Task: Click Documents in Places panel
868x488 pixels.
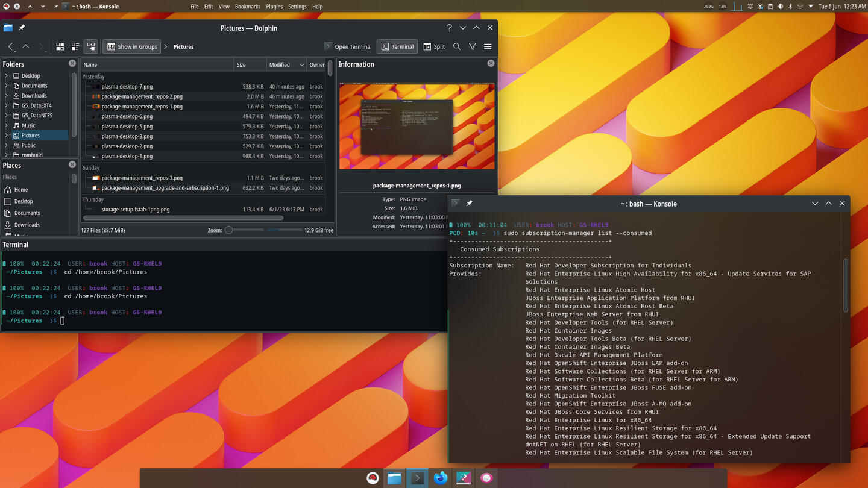Action: (27, 213)
